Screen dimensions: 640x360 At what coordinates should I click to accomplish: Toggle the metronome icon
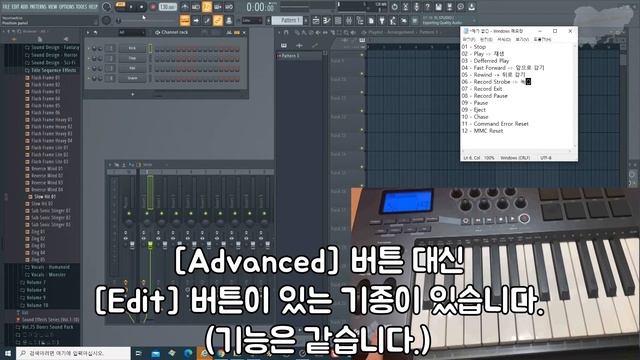coord(184,7)
